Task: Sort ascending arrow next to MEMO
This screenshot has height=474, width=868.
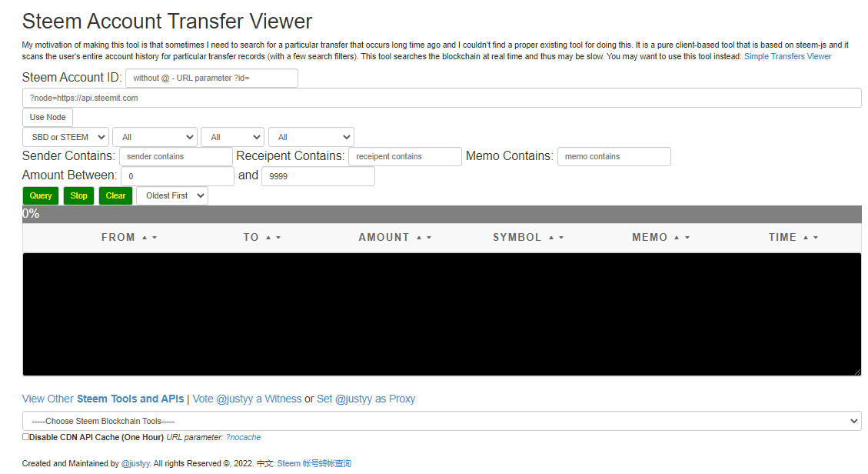Action: click(677, 238)
